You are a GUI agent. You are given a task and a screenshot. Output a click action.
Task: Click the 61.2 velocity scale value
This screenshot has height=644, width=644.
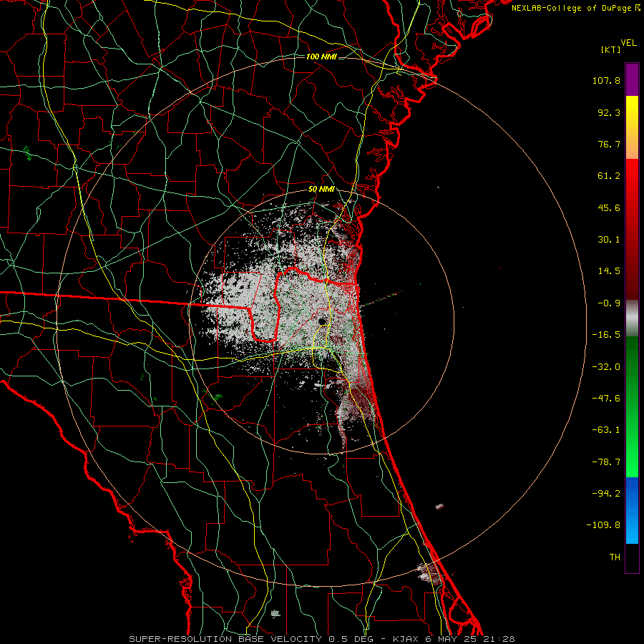coord(609,176)
